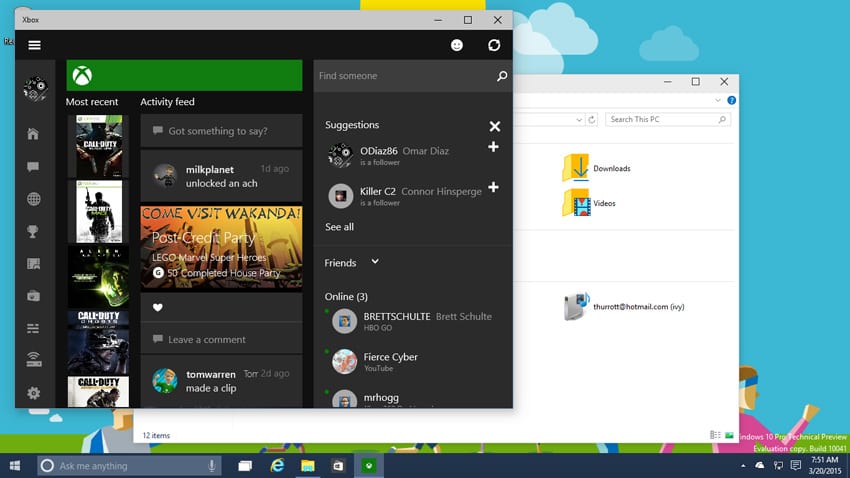
Task: Open Action Center notifications icon
Action: click(795, 466)
